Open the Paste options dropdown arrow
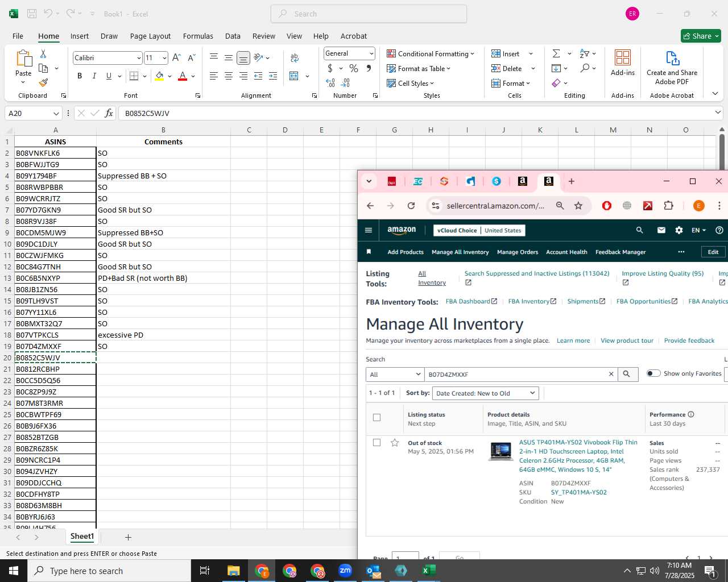Viewport: 728px width, 582px height. coord(23,82)
